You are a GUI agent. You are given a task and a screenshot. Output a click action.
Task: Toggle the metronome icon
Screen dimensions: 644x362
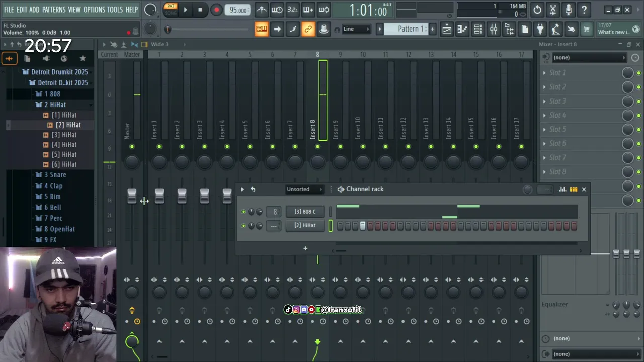click(262, 10)
